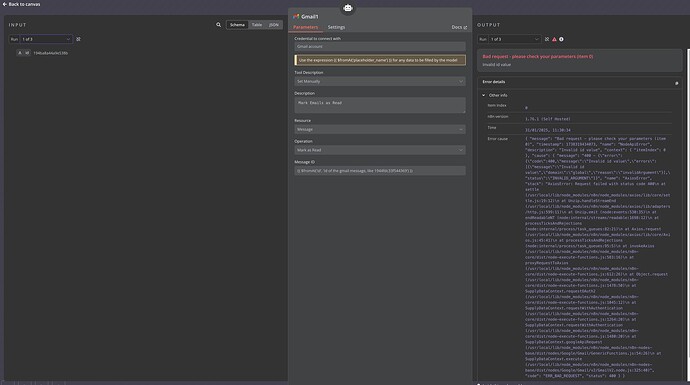
Task: Go back to canvas
Action: (x=21, y=4)
